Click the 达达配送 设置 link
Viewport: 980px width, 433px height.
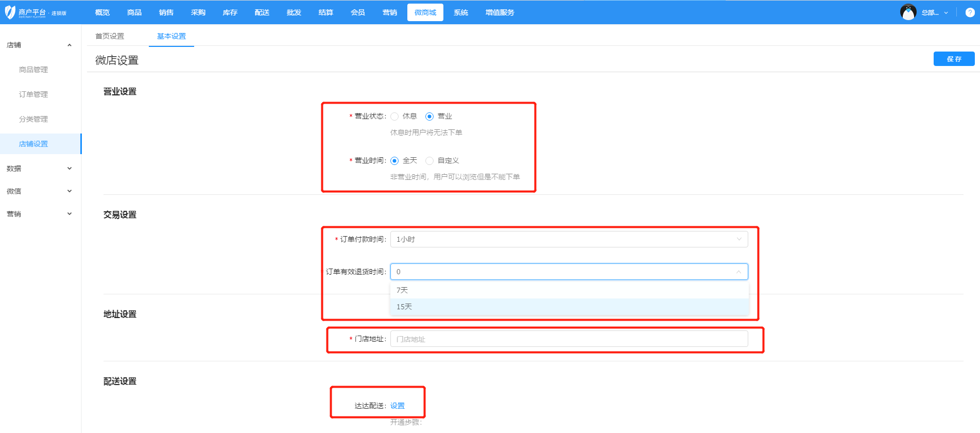pos(397,406)
